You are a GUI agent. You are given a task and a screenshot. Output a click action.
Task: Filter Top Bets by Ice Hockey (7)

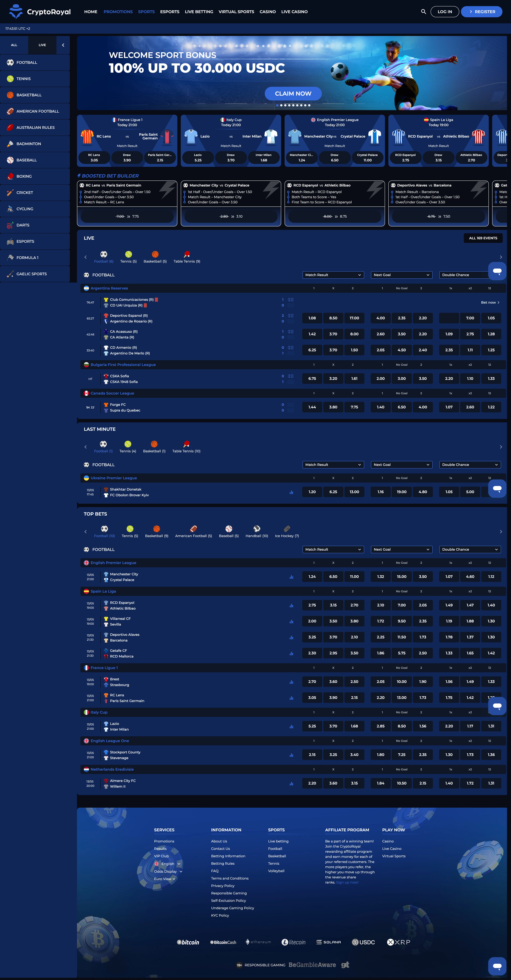click(287, 532)
